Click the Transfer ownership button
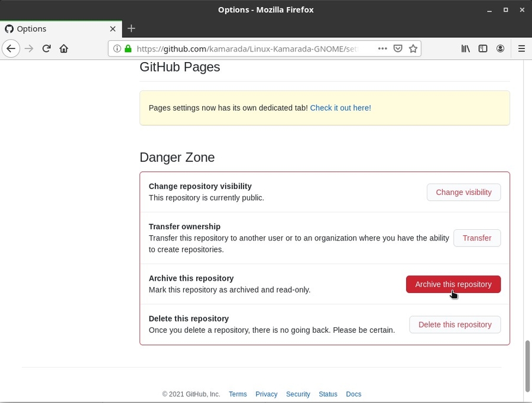532x403 pixels. [476, 238]
